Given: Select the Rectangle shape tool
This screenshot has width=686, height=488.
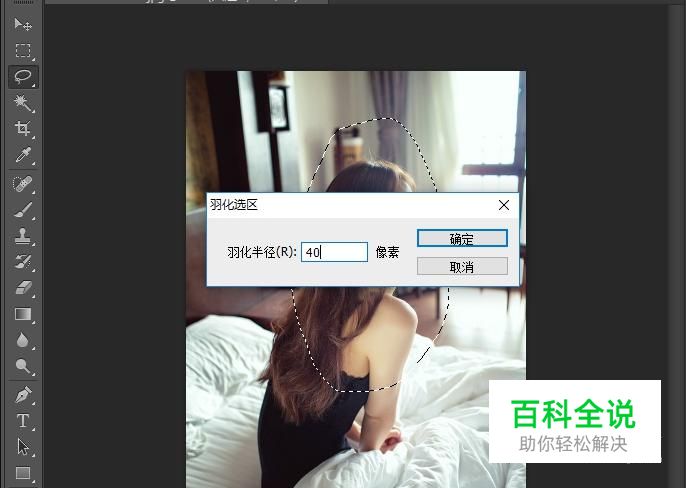Looking at the screenshot, I should click(23, 473).
